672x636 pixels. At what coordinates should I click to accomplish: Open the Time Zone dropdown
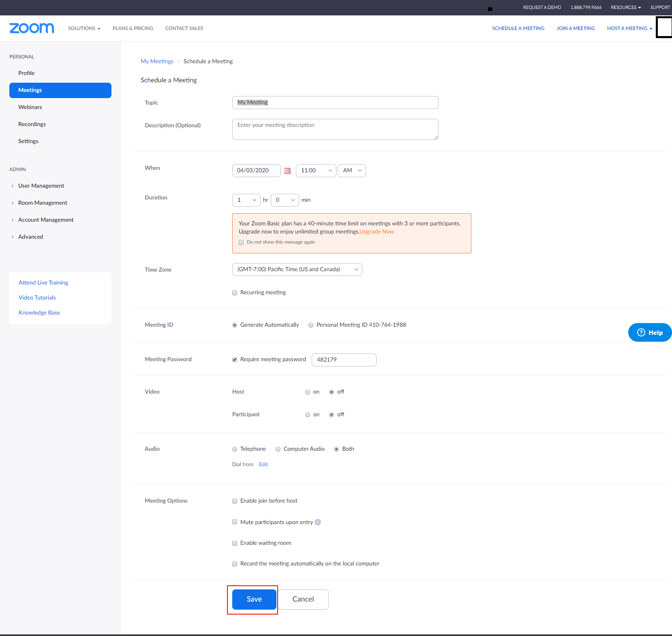pos(297,270)
